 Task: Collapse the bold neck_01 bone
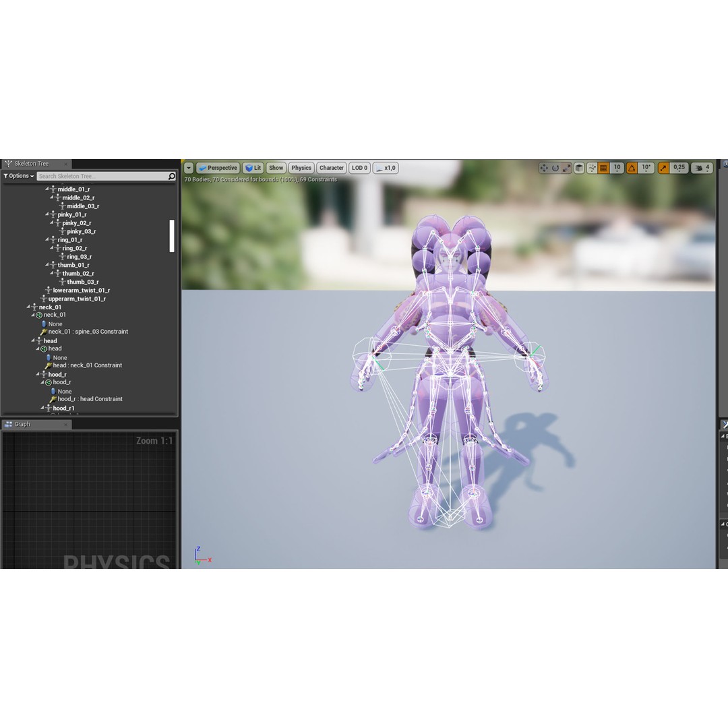28,307
